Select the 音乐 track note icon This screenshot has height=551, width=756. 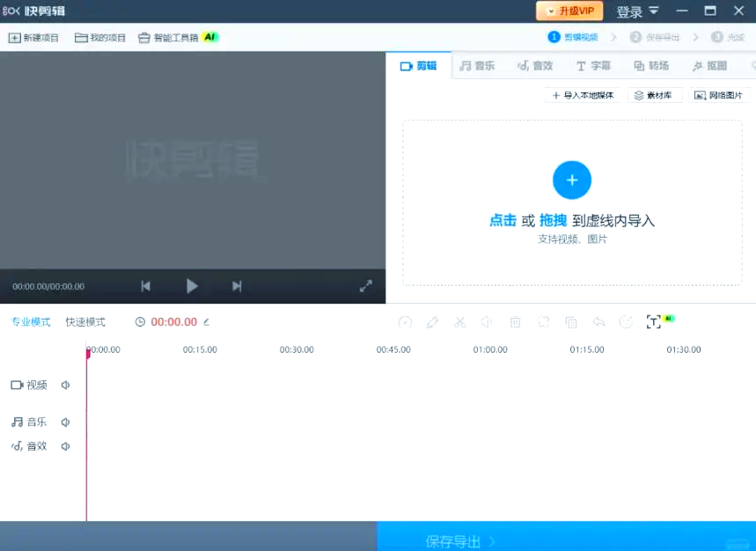pyautogui.click(x=18, y=422)
